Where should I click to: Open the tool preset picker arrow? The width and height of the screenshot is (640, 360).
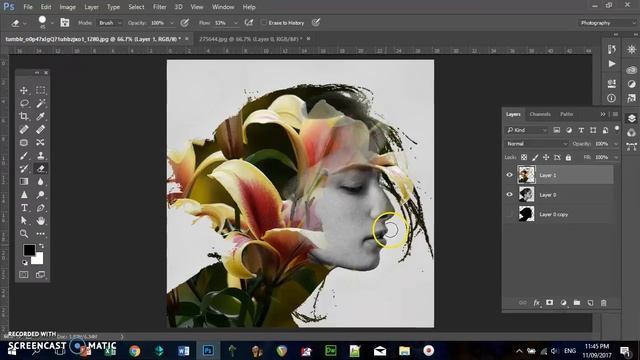[x=25, y=24]
